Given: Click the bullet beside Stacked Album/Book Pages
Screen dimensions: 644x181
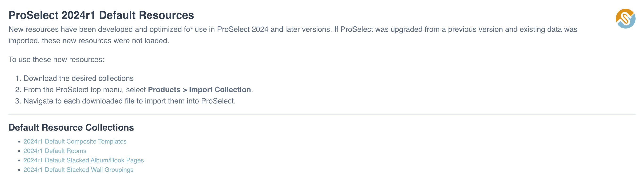Looking at the screenshot, I should (x=19, y=160).
